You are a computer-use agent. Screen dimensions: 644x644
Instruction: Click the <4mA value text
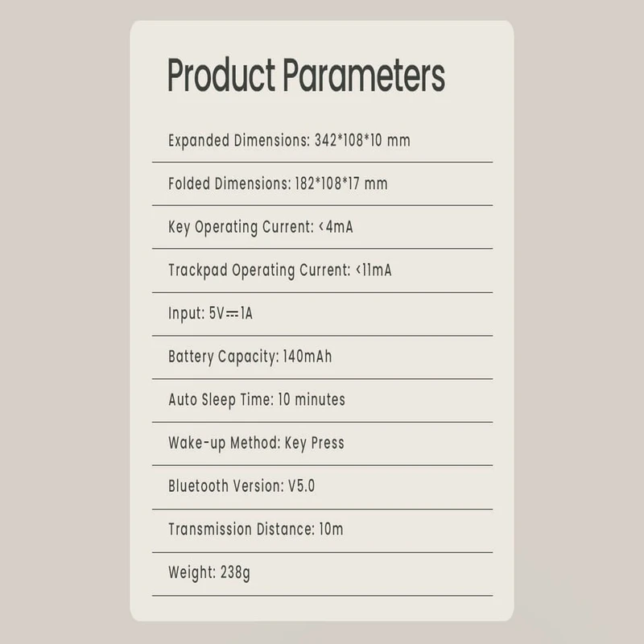336,227
